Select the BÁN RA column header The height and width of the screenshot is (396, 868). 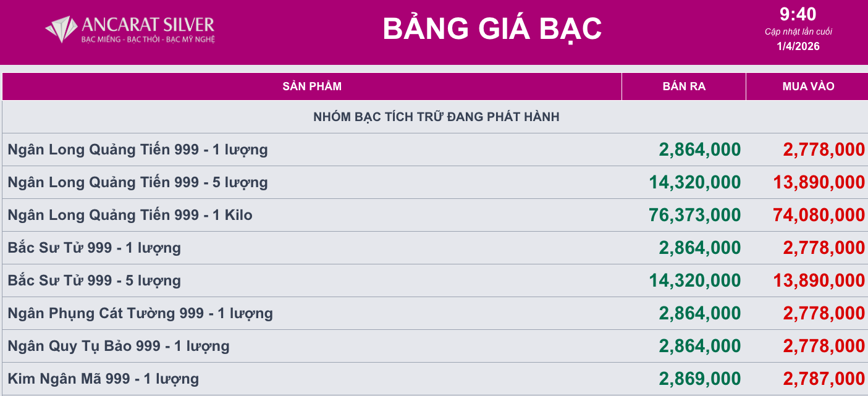point(684,86)
